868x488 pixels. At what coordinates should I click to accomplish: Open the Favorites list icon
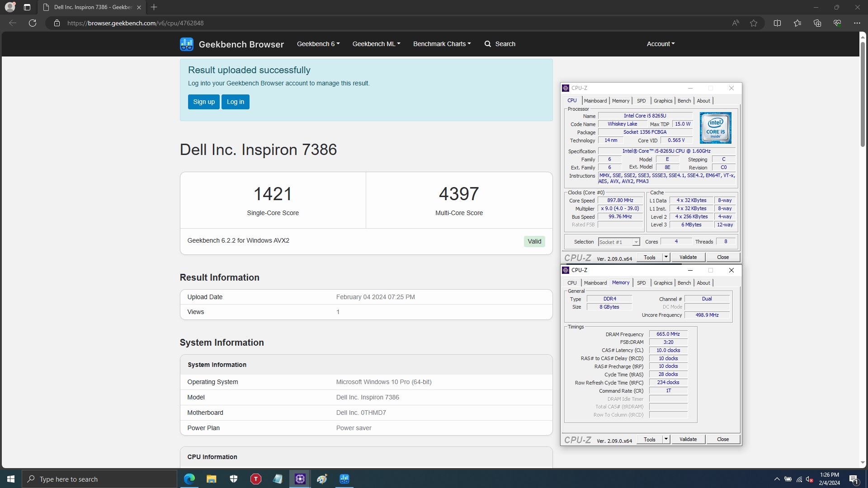point(797,23)
